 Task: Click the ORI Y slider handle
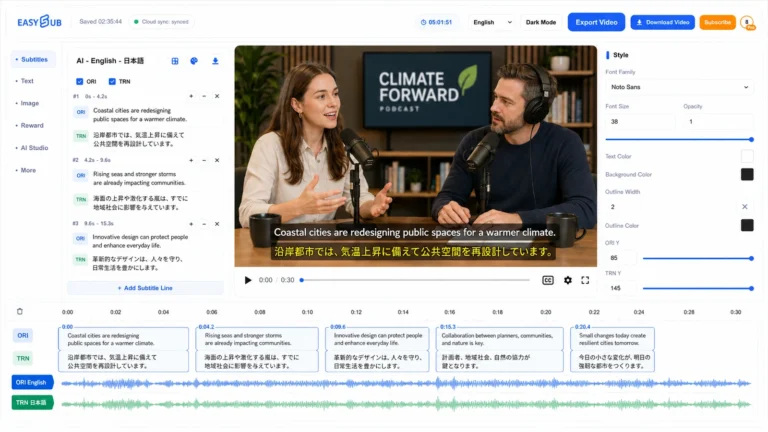[x=751, y=258]
